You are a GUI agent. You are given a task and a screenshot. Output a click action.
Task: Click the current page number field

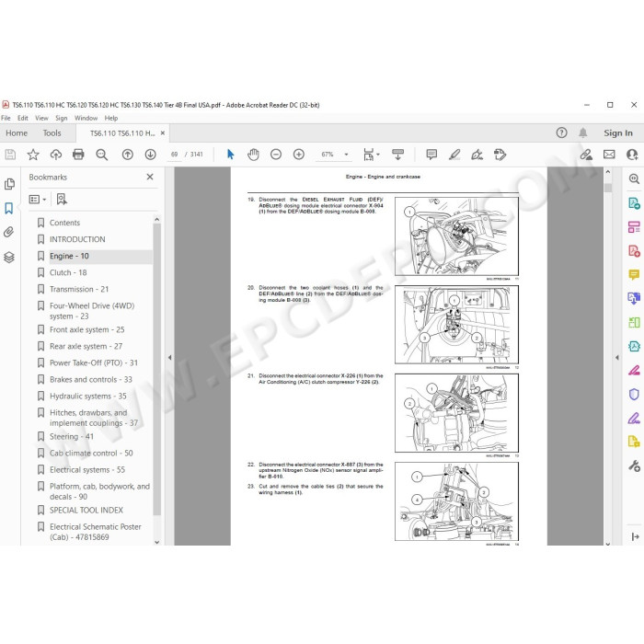pyautogui.click(x=174, y=155)
